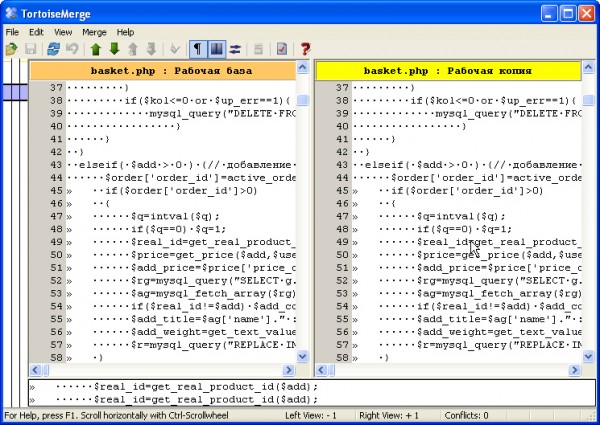Screen dimensions: 600x425
Task: Click the inline diff arrows icon
Action: [237, 48]
